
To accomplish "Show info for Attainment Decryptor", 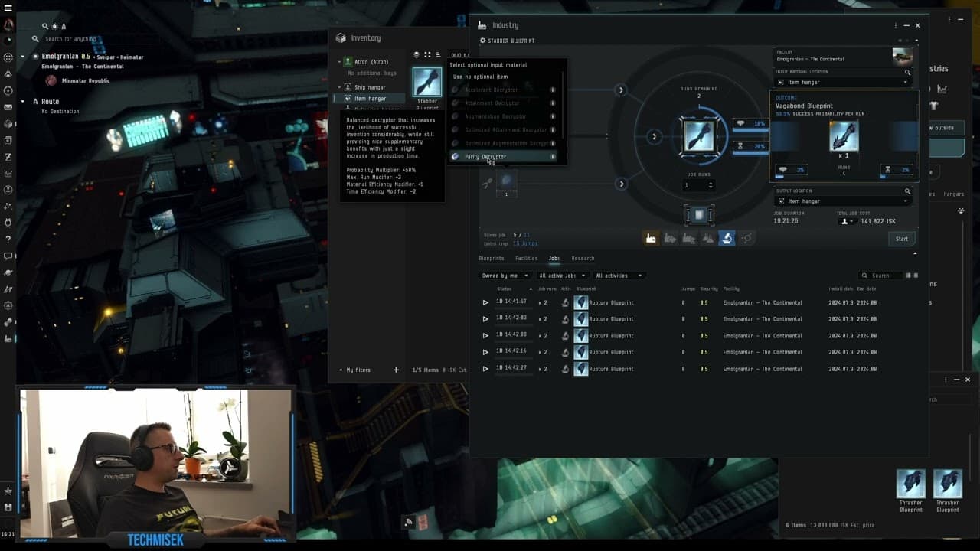I will 553,103.
